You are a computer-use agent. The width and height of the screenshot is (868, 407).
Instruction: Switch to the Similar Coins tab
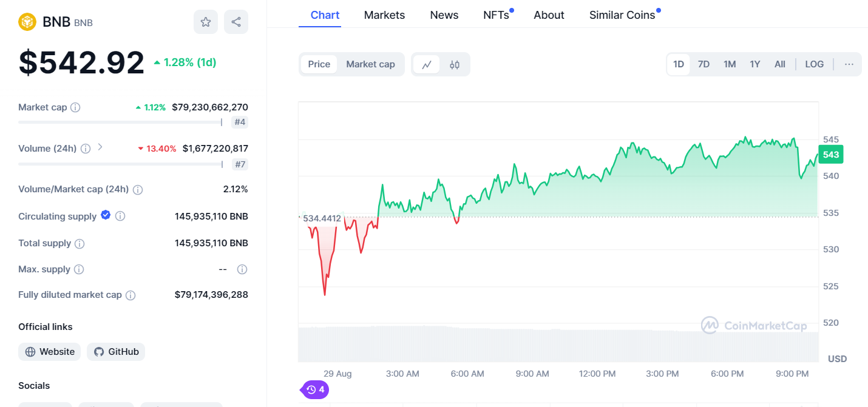pos(622,15)
